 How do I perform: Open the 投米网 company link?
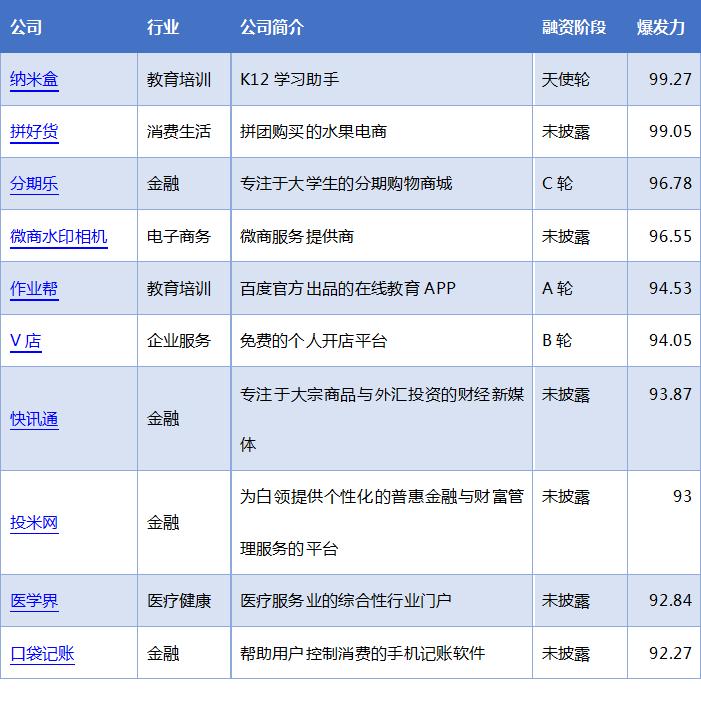coord(34,522)
